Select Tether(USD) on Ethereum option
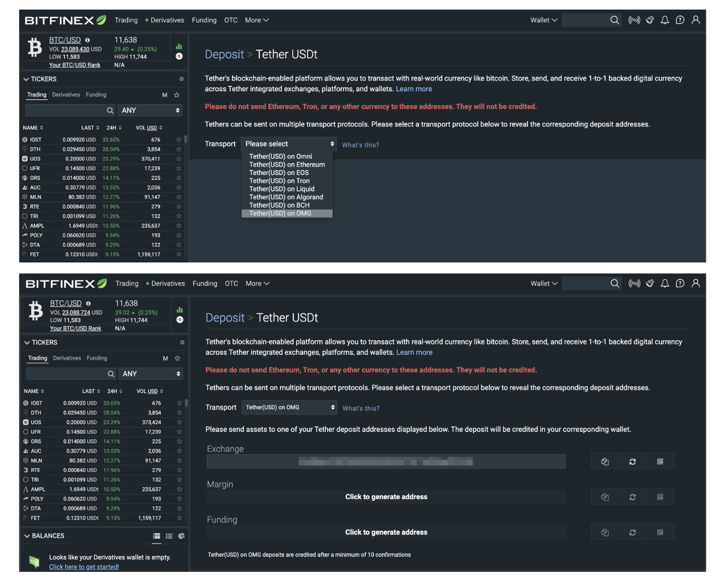 pyautogui.click(x=287, y=165)
